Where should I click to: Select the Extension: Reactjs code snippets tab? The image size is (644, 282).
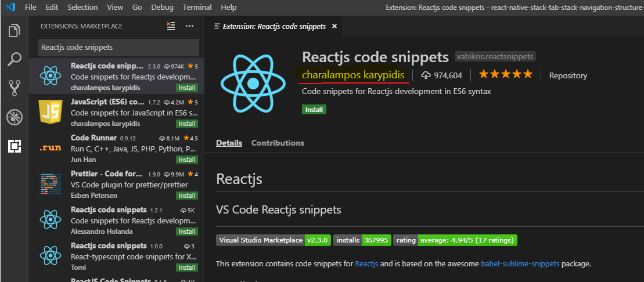coord(274,26)
